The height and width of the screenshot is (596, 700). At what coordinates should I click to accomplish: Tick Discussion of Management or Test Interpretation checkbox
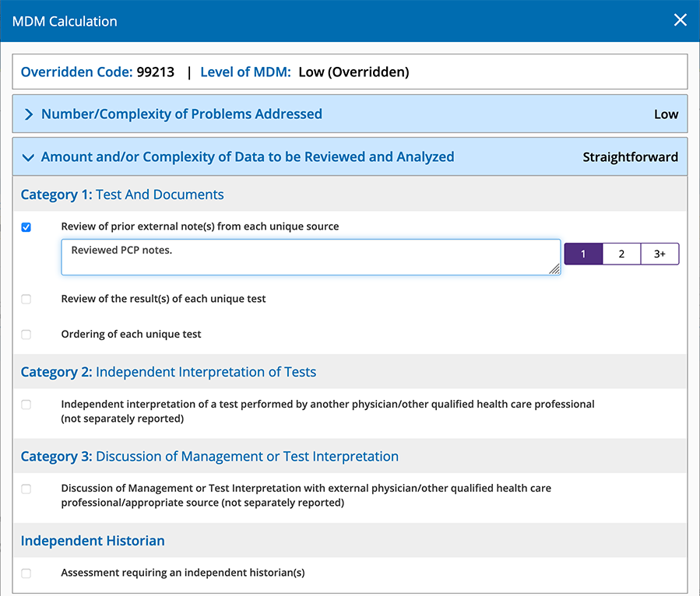click(26, 489)
